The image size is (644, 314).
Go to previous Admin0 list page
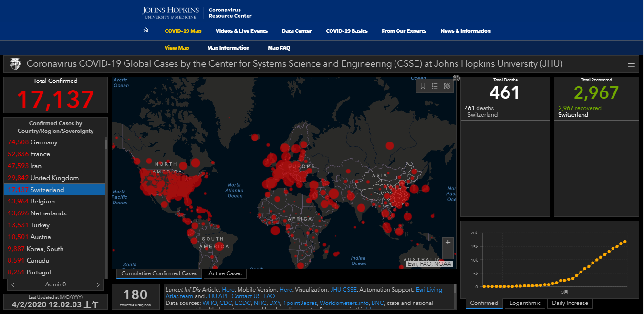[13, 284]
